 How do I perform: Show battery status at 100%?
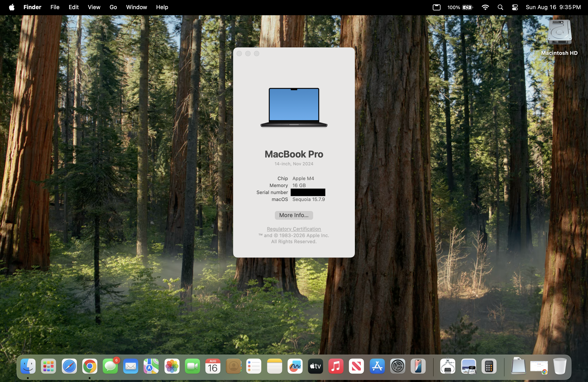pyautogui.click(x=460, y=7)
